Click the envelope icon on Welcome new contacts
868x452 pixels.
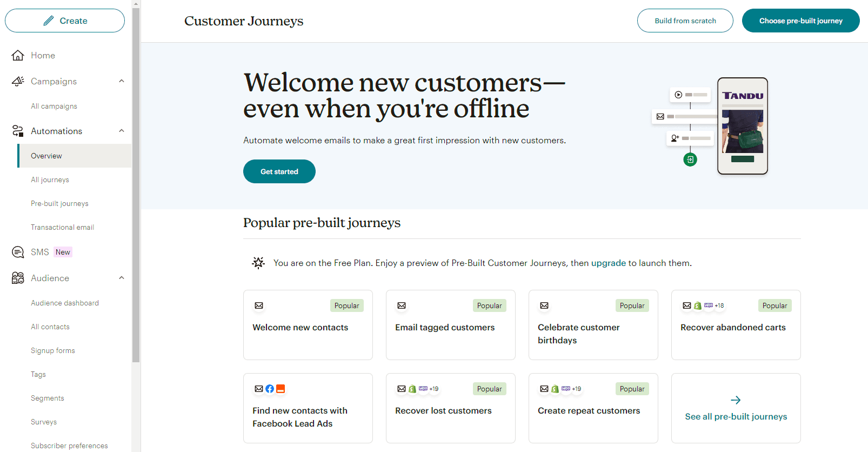(258, 305)
